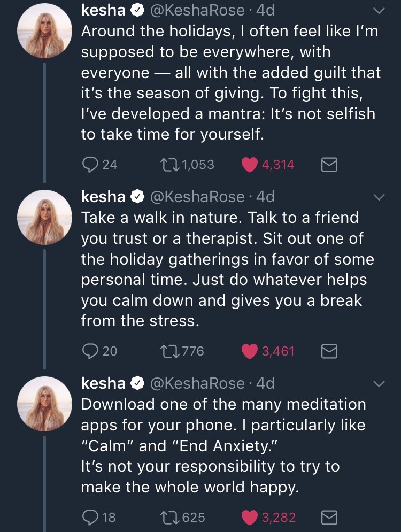401x532 pixels.
Task: Open chevron menu on the nature walk tweet
Action: pyautogui.click(x=378, y=197)
